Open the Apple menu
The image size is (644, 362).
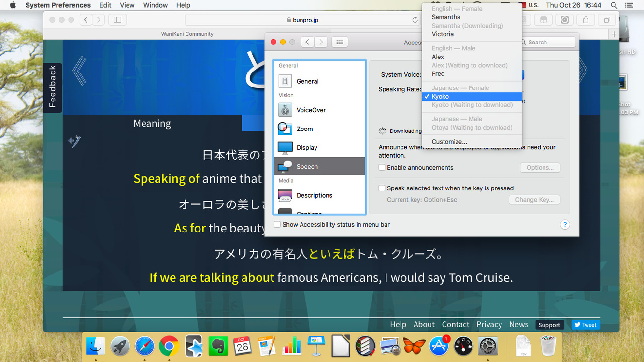tap(13, 5)
